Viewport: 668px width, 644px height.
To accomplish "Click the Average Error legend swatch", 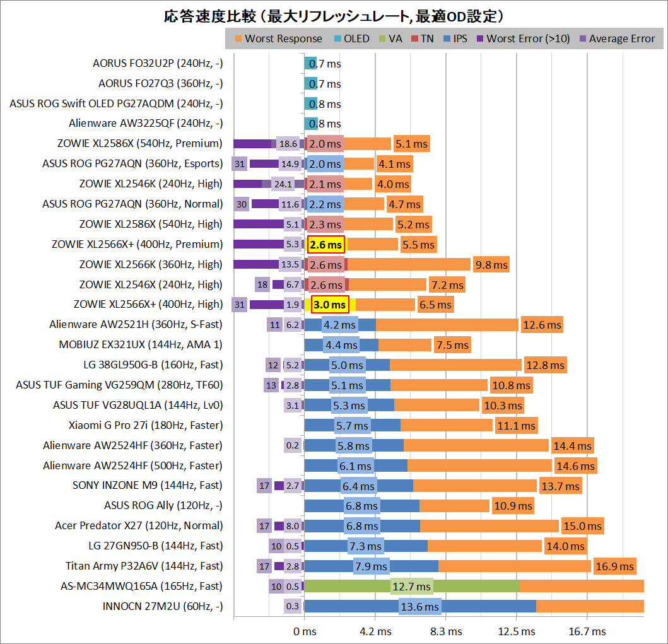I will (x=583, y=38).
